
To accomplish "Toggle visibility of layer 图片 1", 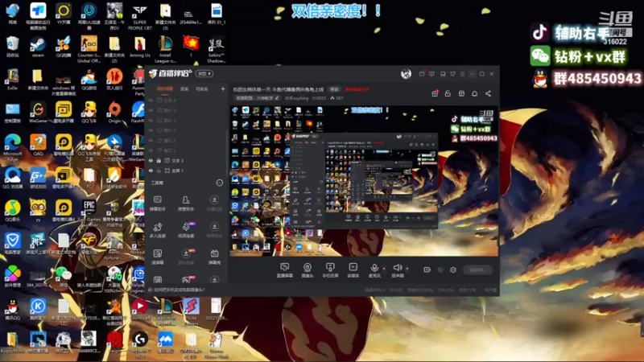I will click(x=151, y=120).
